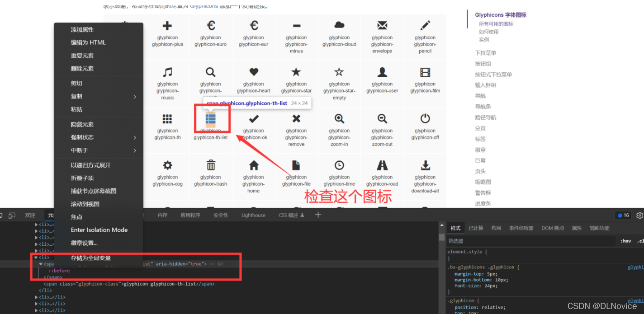Click the glyphicon-plus icon

click(167, 26)
